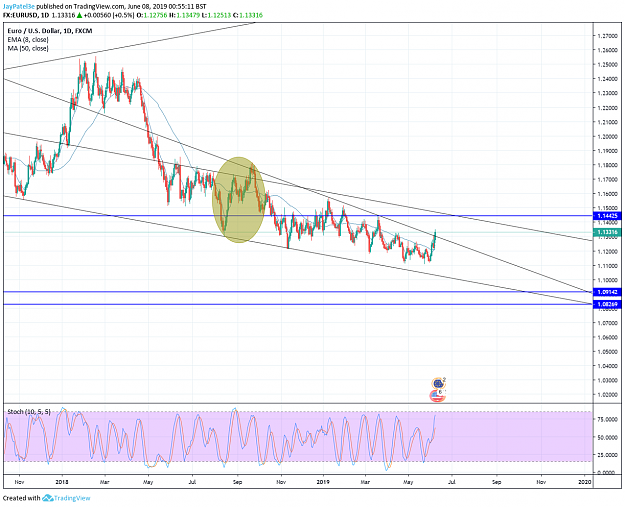
Task: Click the 2020 label on time axis
Action: [x=585, y=482]
